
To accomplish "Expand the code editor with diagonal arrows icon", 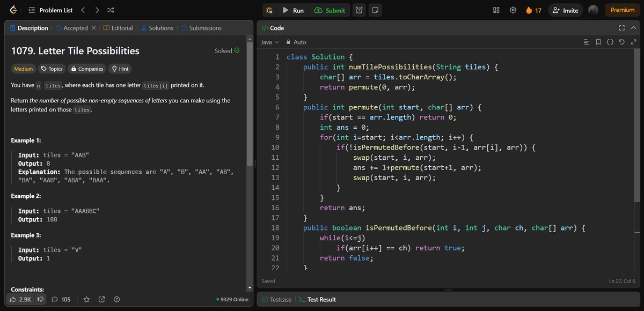I will click(x=633, y=42).
